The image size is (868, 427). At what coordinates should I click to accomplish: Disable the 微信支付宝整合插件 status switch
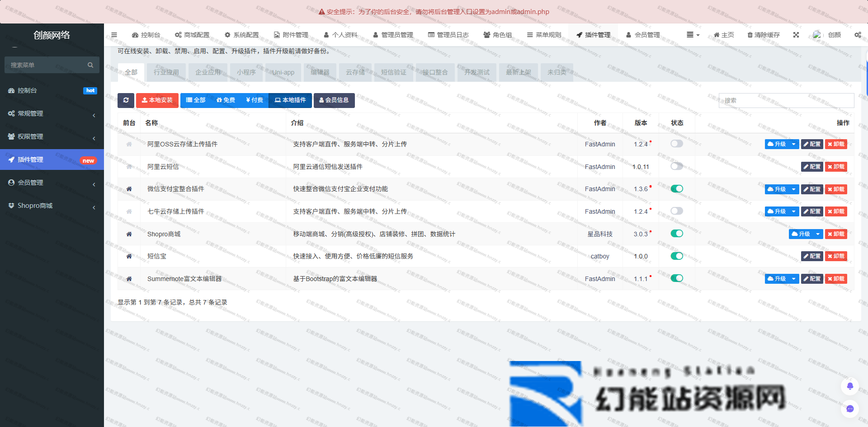(x=677, y=188)
